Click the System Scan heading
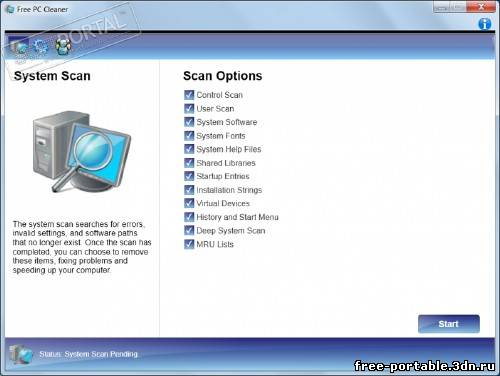This screenshot has height=376, width=500. point(52,76)
